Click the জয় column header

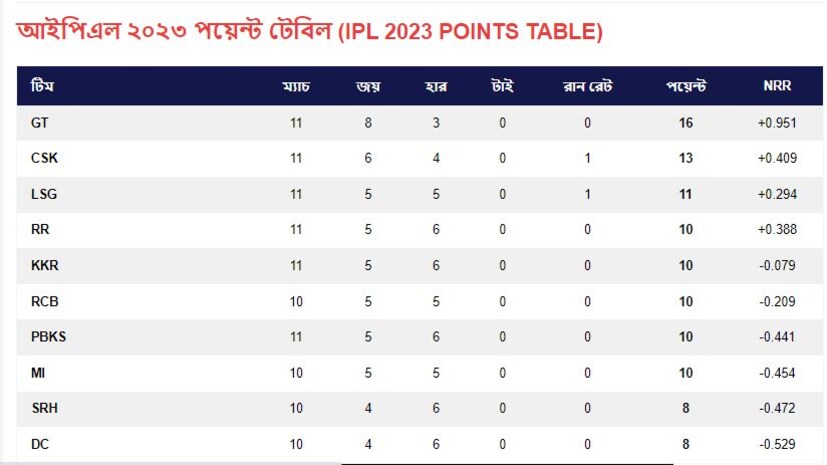pyautogui.click(x=367, y=86)
